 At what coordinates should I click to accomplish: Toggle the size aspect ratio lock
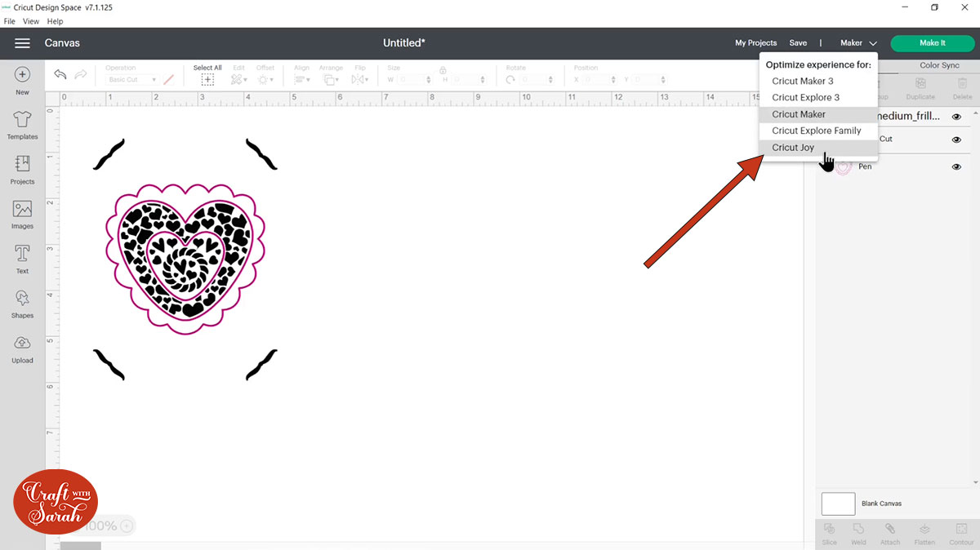pos(443,70)
